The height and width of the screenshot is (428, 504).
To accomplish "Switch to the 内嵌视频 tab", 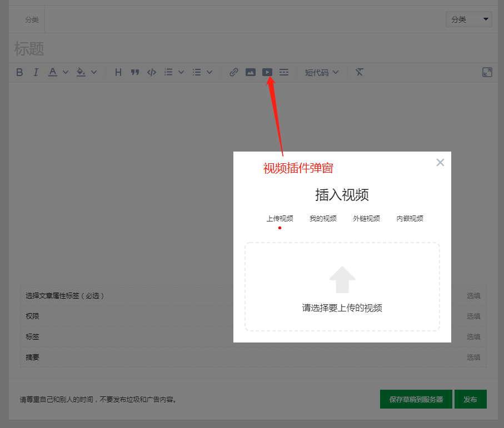I will click(x=410, y=218).
